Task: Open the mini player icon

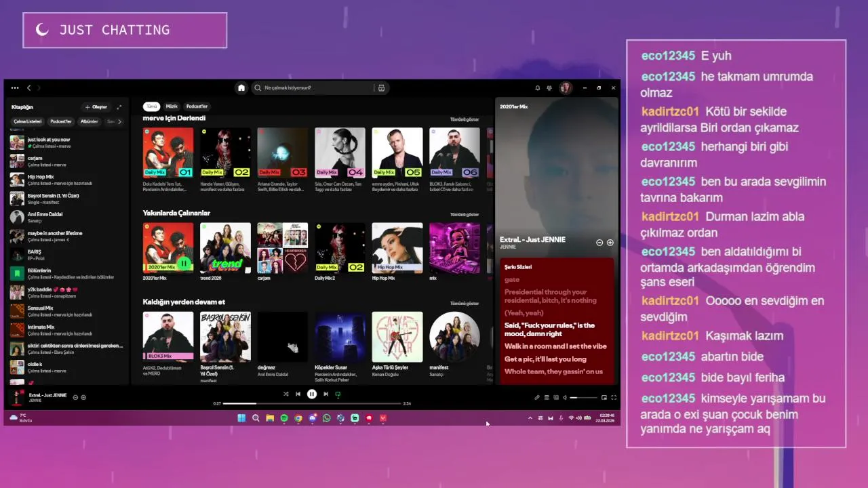Action: tap(604, 398)
